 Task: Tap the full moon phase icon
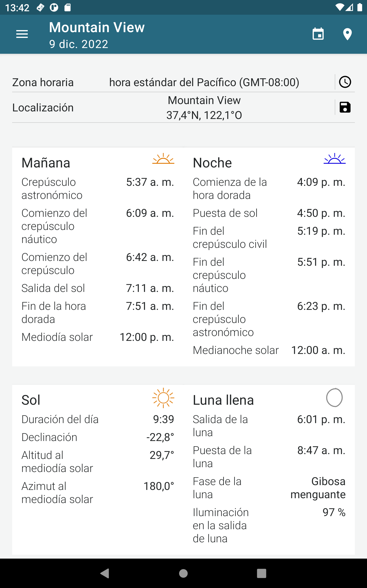coord(334,398)
